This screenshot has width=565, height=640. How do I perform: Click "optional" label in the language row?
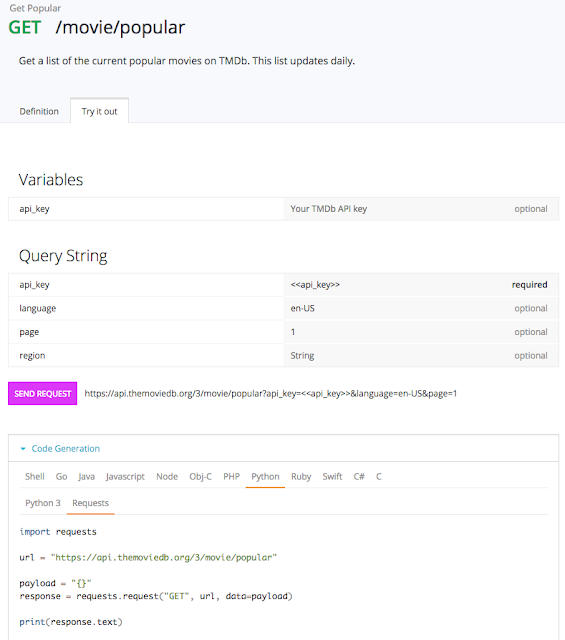(531, 309)
